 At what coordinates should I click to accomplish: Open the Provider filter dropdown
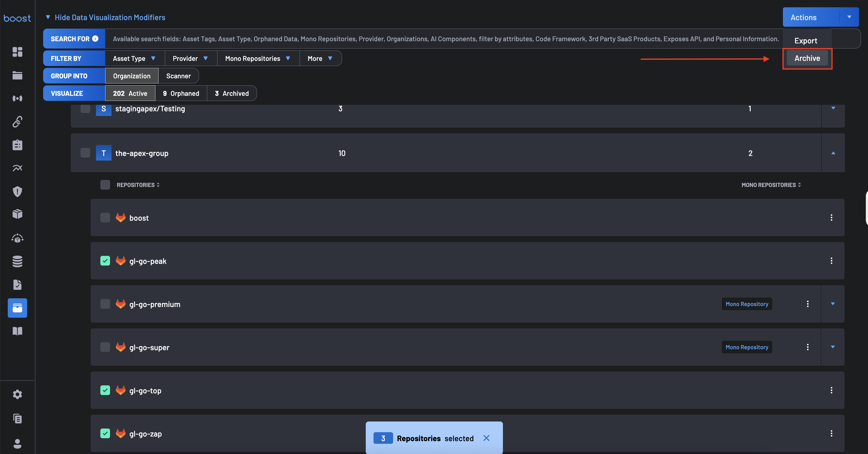click(191, 58)
